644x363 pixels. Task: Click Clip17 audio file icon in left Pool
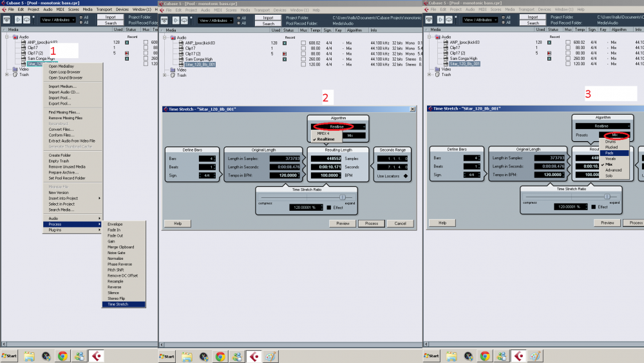23,48
